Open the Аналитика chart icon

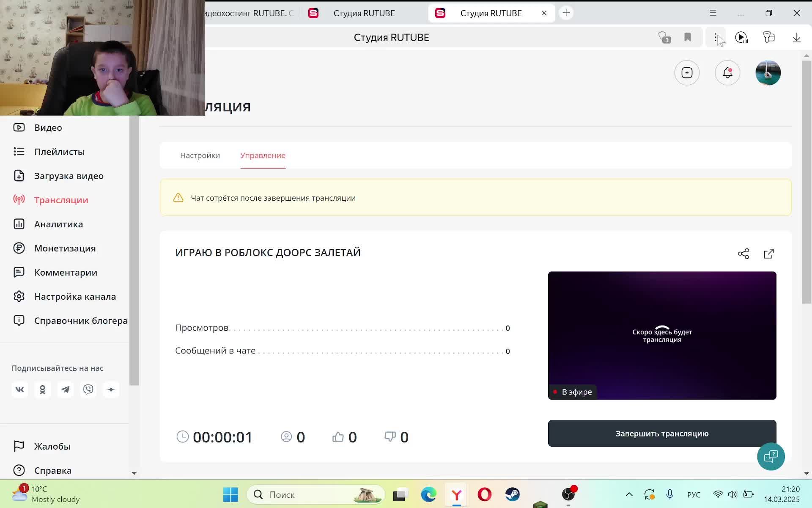(x=19, y=224)
